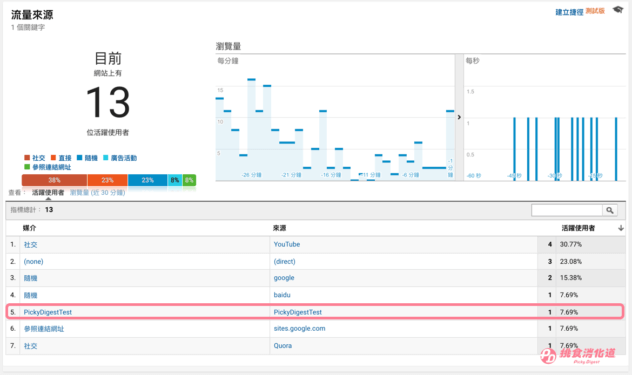The height and width of the screenshot is (375, 632).
Task: Click the 直接 legend item
Action: (x=61, y=158)
